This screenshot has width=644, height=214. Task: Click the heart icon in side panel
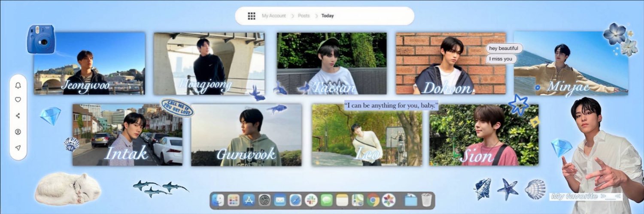tap(18, 99)
